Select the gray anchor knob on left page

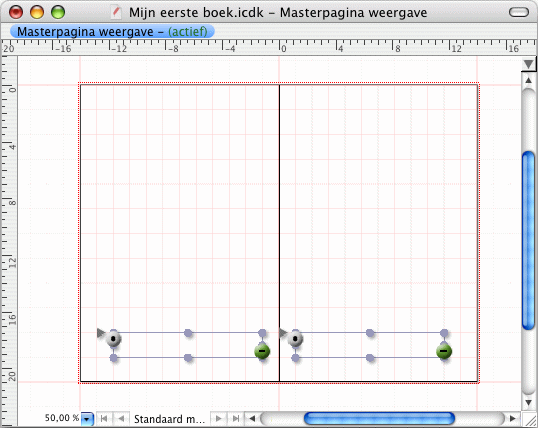(x=114, y=339)
